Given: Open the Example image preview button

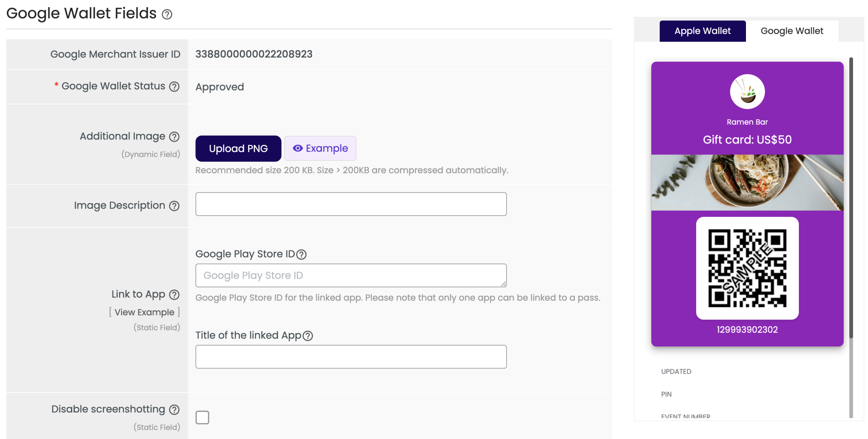Looking at the screenshot, I should click(x=320, y=149).
